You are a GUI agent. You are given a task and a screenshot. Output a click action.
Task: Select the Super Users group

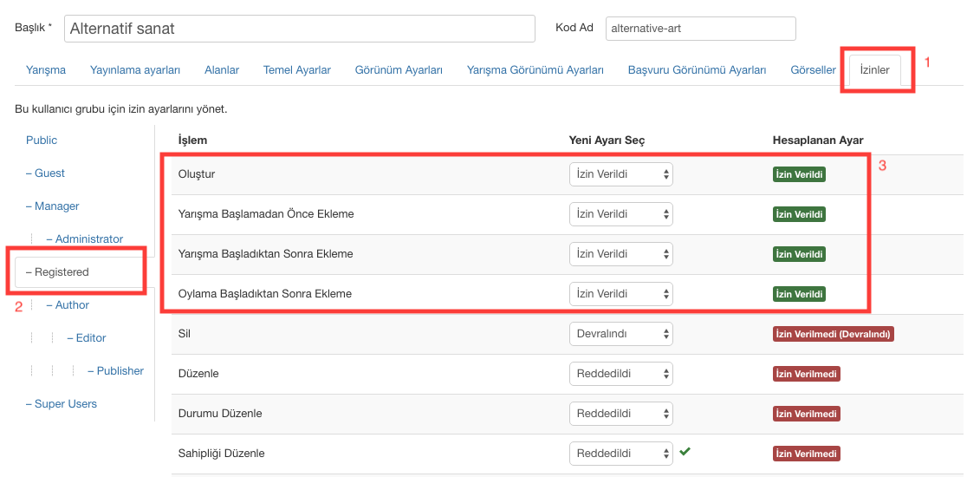coord(65,404)
